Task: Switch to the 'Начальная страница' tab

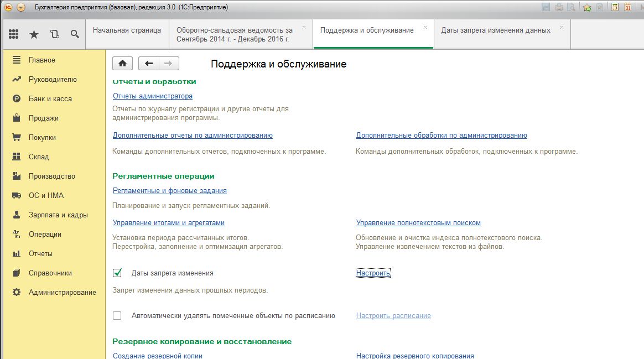Action: pyautogui.click(x=127, y=30)
